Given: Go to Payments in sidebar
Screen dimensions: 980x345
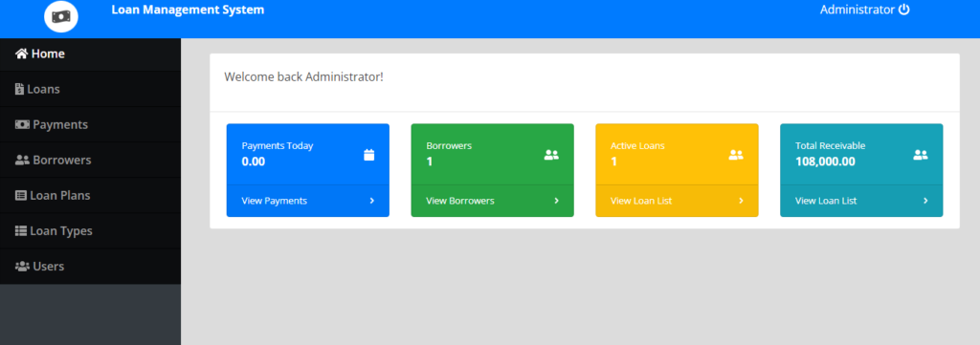Looking at the screenshot, I should 90,125.
